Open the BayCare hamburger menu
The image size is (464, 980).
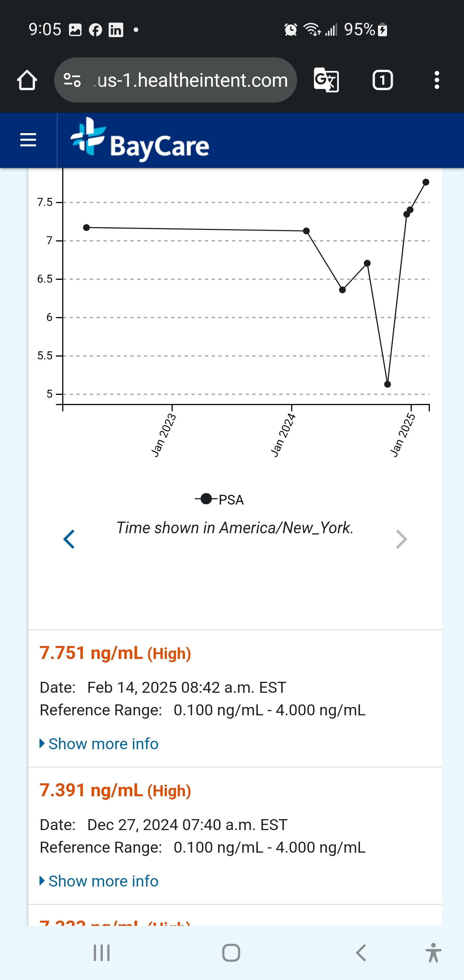click(28, 140)
